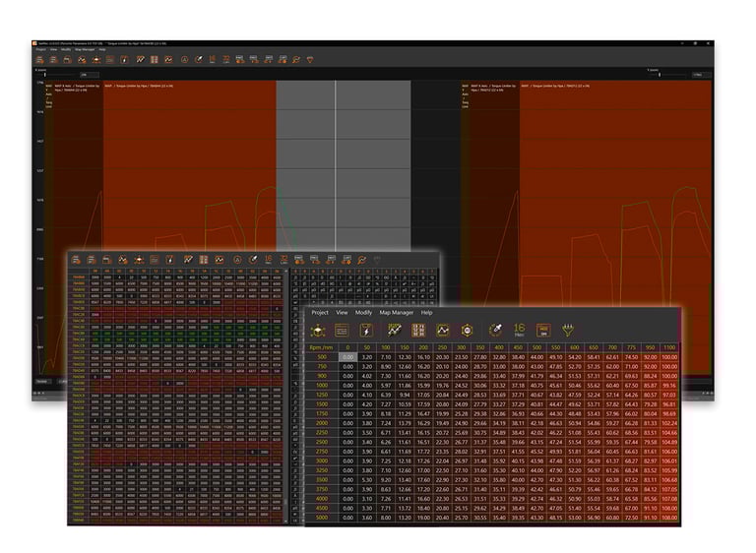Open Help menu in map table window
The width and height of the screenshot is (756, 553).
[x=426, y=313]
